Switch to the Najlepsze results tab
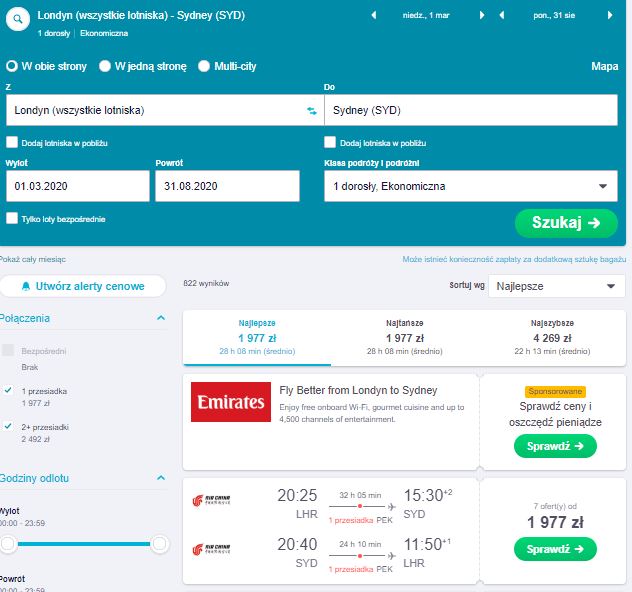Viewport: 632px width, 592px height. coord(257,337)
